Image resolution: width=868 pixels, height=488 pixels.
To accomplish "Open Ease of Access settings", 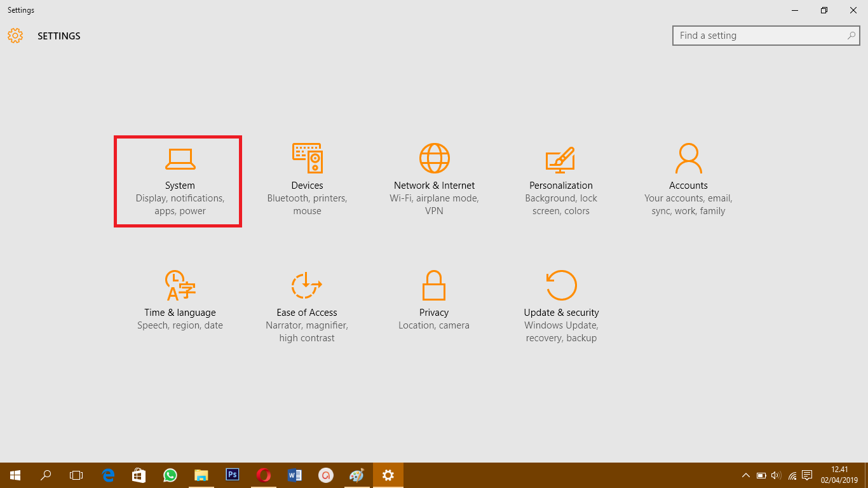I will point(307,305).
